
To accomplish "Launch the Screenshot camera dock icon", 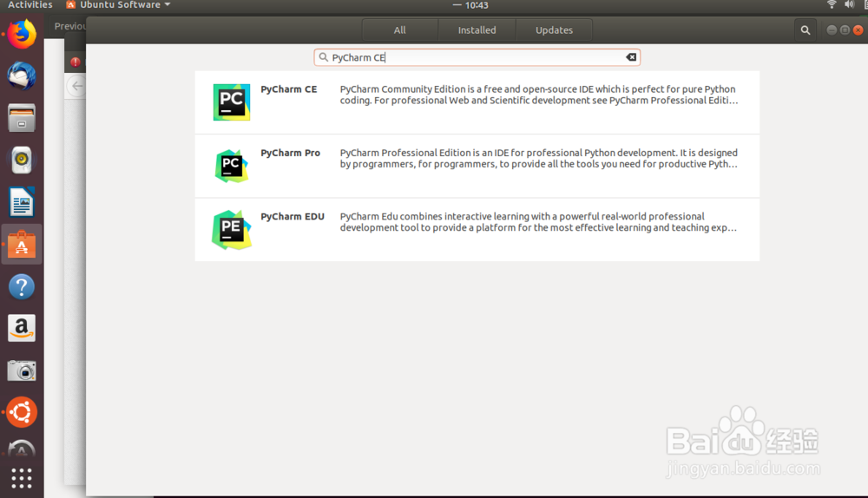I will tap(22, 370).
